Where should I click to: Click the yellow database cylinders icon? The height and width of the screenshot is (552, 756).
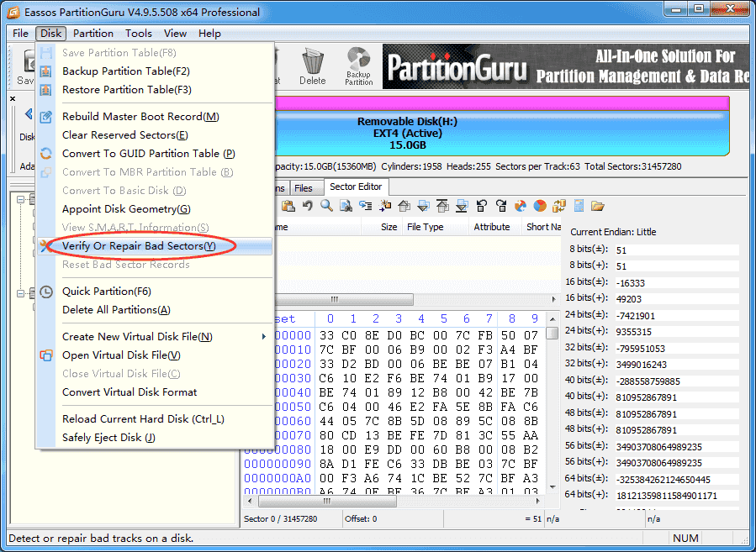coord(559,206)
